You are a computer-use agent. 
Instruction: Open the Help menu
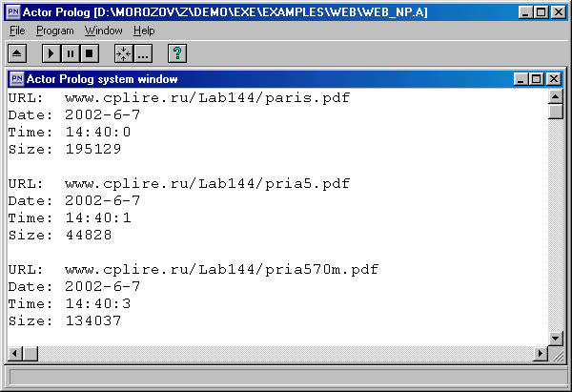[144, 31]
